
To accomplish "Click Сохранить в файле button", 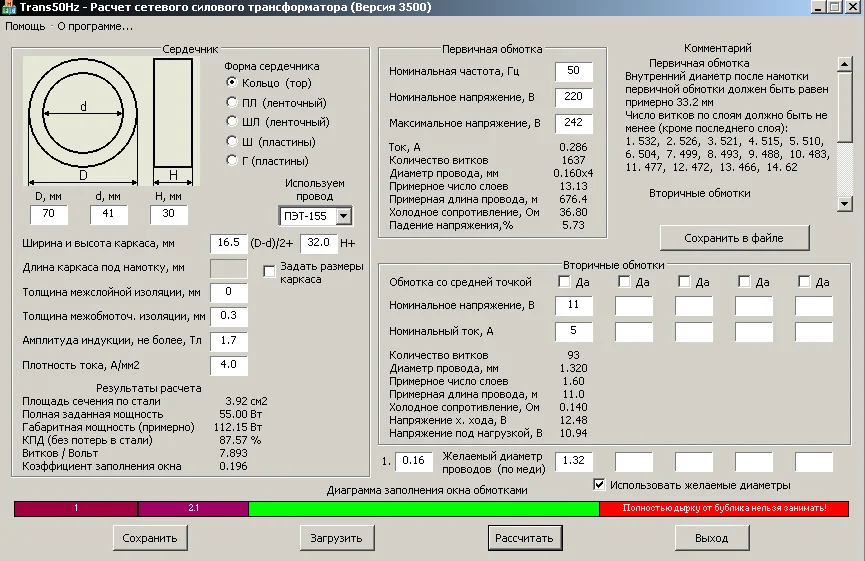I will pos(734,238).
